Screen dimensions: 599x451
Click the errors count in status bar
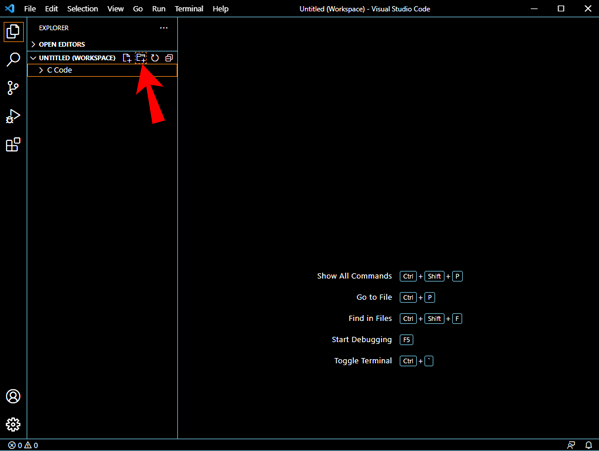point(15,445)
